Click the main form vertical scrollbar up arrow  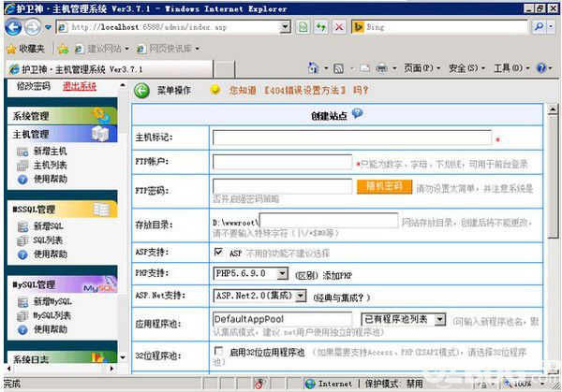(553, 109)
